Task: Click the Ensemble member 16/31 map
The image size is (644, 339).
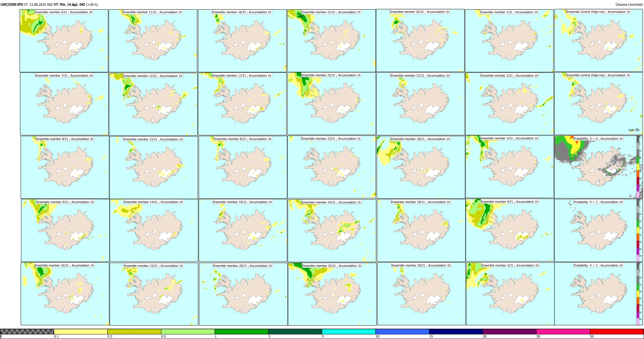Action: [242, 41]
